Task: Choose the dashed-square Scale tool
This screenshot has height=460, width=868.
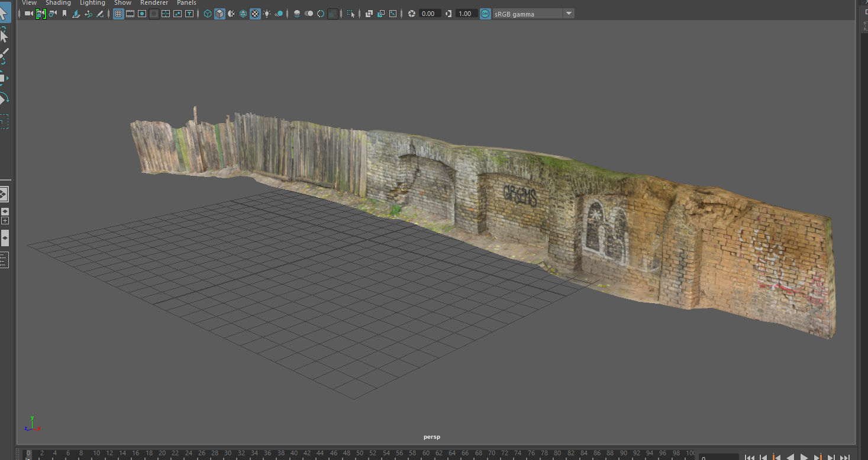Action: click(4, 121)
